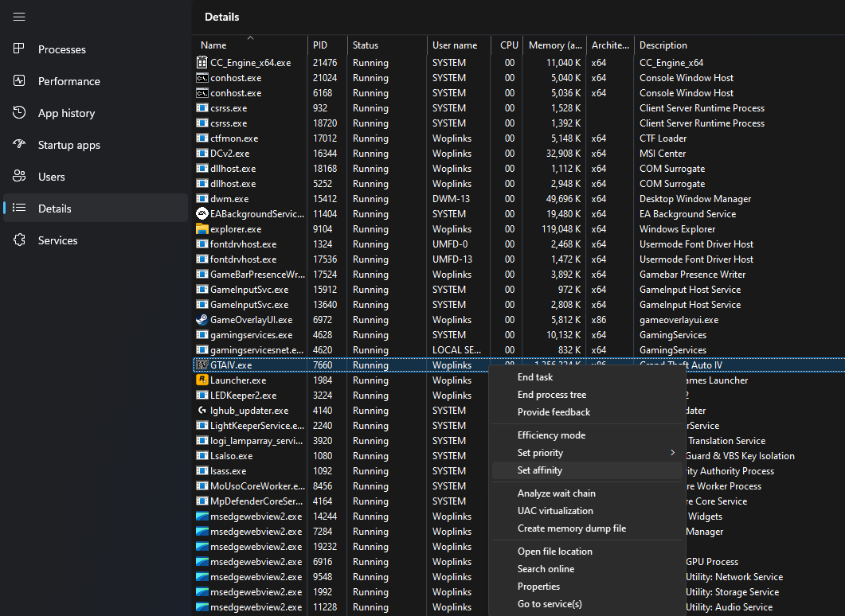Screen dimensions: 845x616
Task: Choose Set affinity option
Action: click(588, 470)
